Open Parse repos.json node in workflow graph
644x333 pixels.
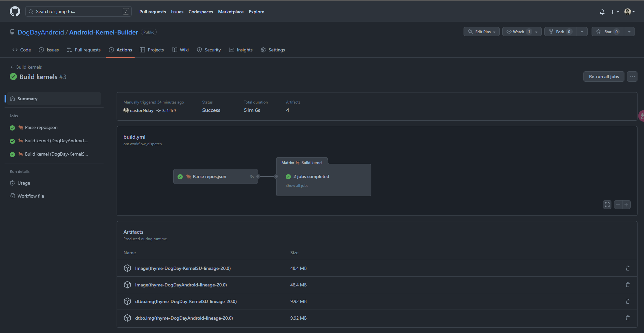215,176
